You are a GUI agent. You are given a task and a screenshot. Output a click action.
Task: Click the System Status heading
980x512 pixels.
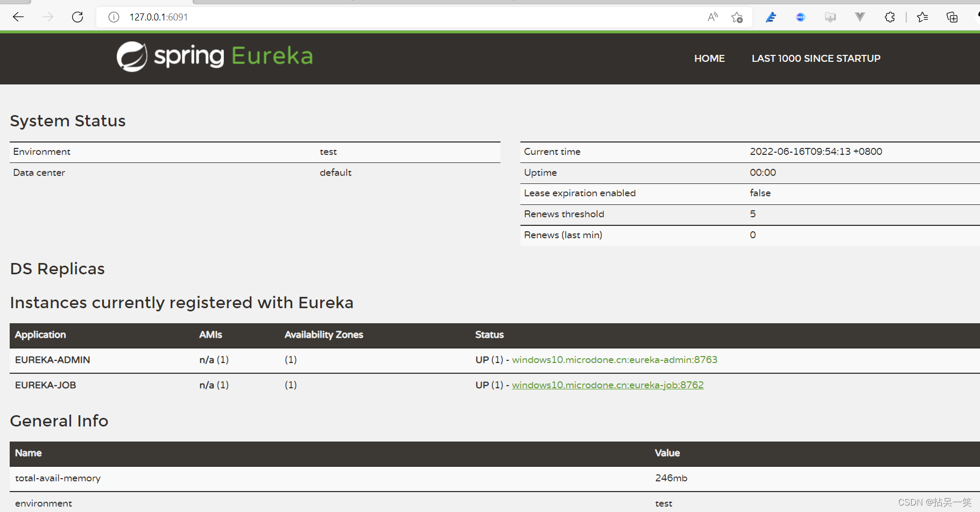tap(68, 121)
